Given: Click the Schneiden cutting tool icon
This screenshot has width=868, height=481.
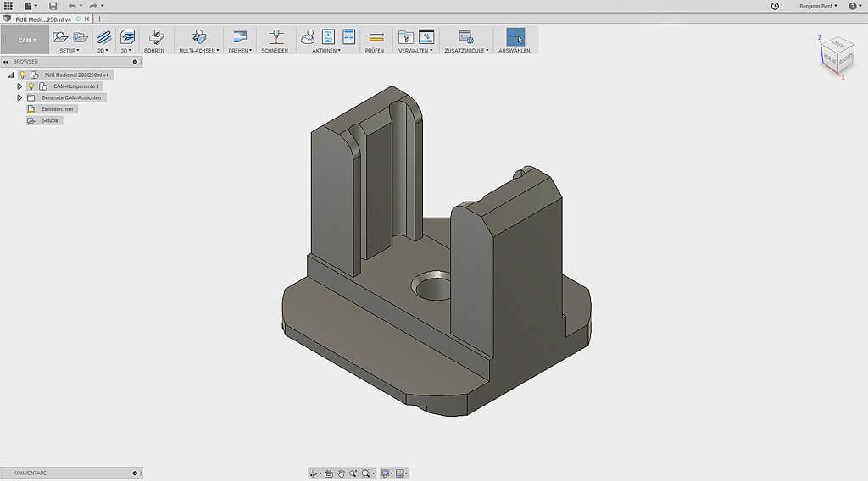Looking at the screenshot, I should [x=275, y=37].
